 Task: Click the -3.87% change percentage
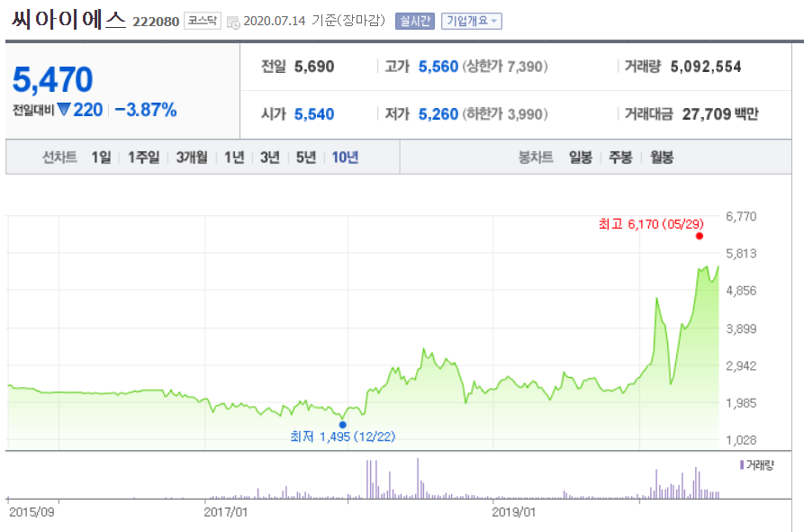(x=146, y=110)
